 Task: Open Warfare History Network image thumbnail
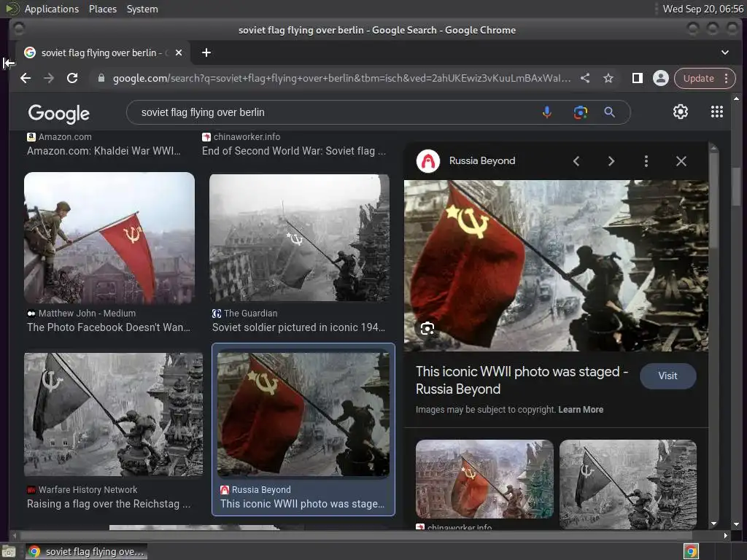pos(113,414)
